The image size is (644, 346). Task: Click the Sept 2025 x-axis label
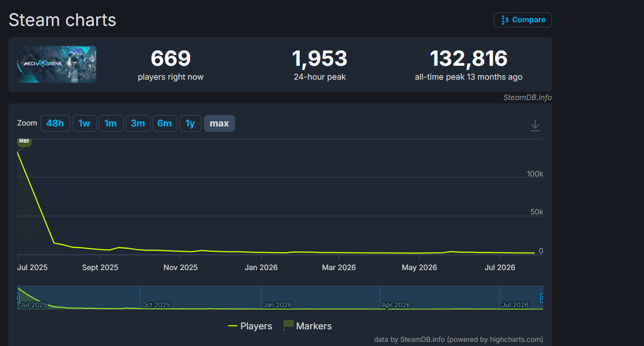pos(100,268)
